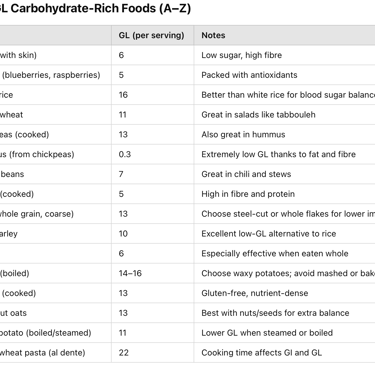This screenshot has height=366, width=375.
Task: Click the whole grain, coarse food cell
Action: [x=56, y=214]
